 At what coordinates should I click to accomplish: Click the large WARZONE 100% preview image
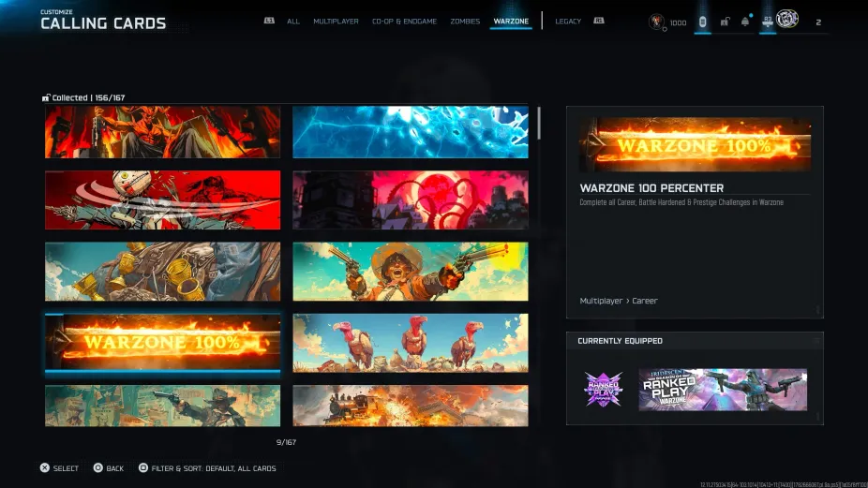click(x=695, y=144)
